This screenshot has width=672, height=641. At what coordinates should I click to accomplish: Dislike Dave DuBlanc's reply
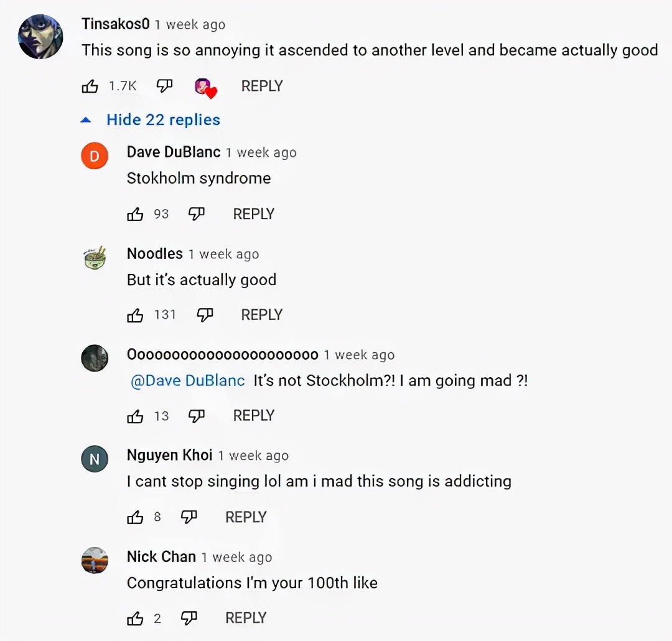197,214
